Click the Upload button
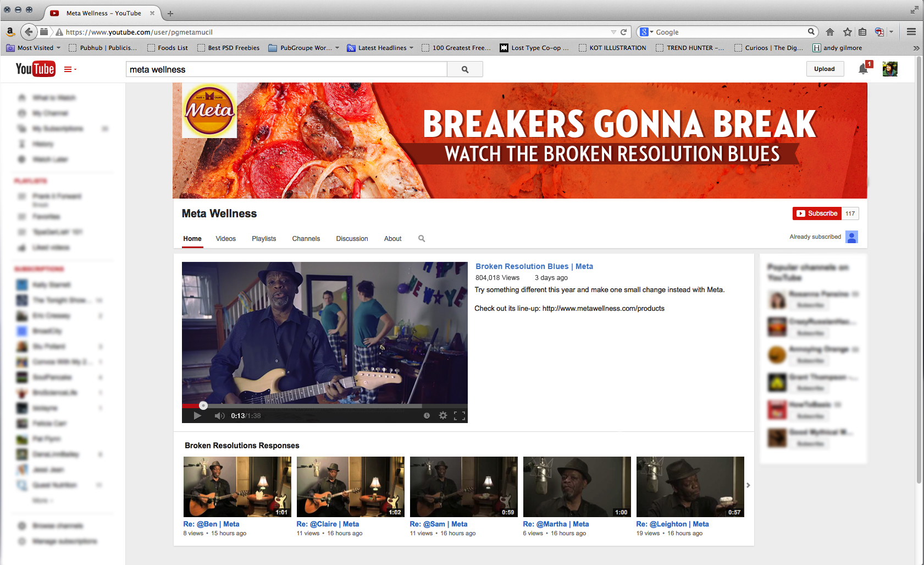 (x=825, y=69)
